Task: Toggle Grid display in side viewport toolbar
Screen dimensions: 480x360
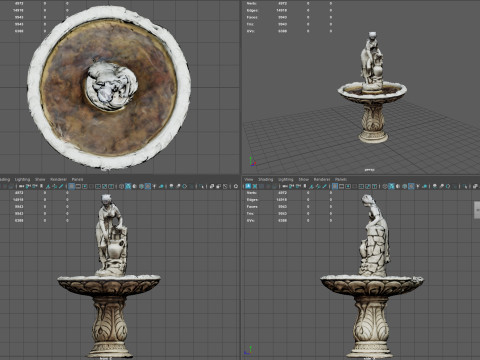Action: pos(335,186)
